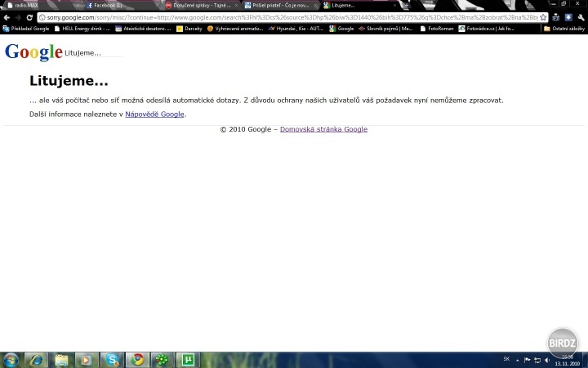Viewport: 588px width, 368px height.
Task: Bookmark this page with the star
Action: click(x=543, y=17)
